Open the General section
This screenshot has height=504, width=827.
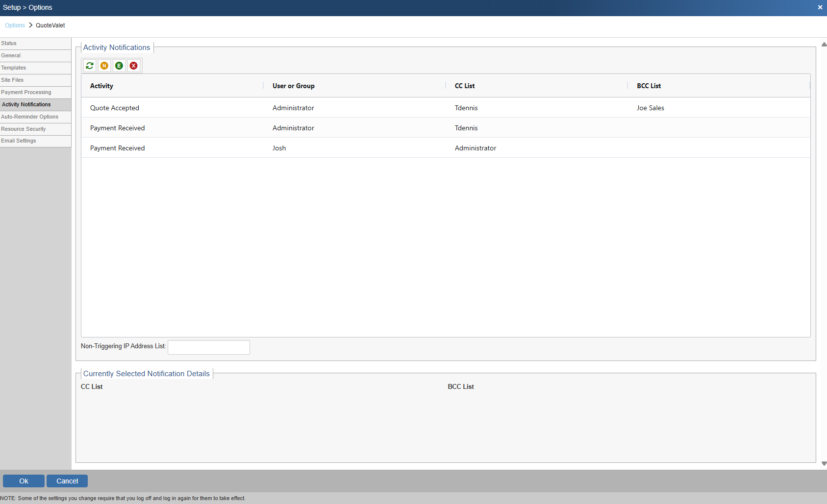click(x=35, y=56)
